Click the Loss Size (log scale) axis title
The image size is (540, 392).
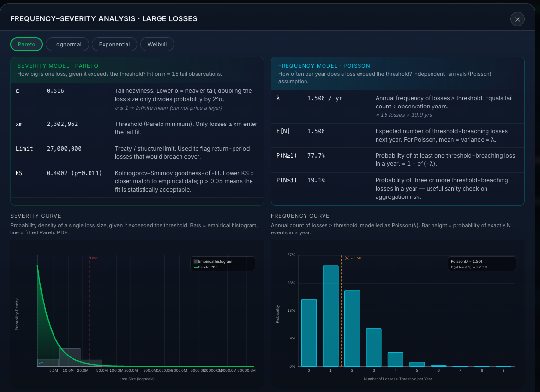coord(137,379)
